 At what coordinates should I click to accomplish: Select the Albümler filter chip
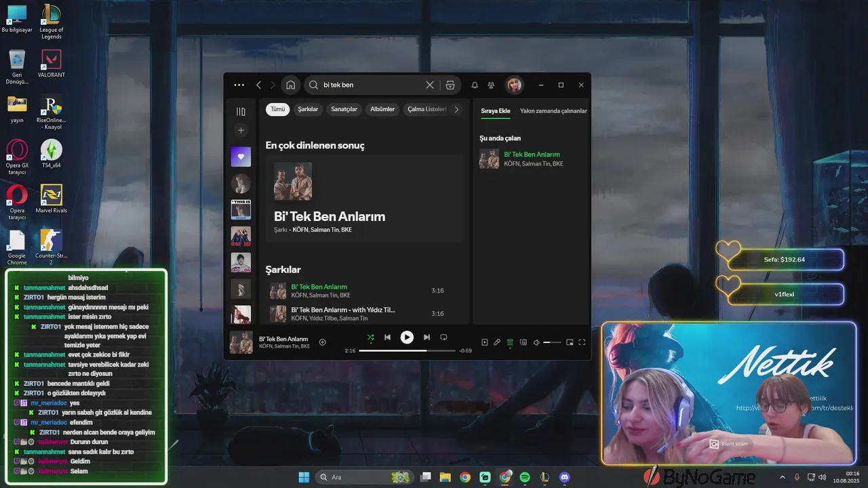click(382, 109)
